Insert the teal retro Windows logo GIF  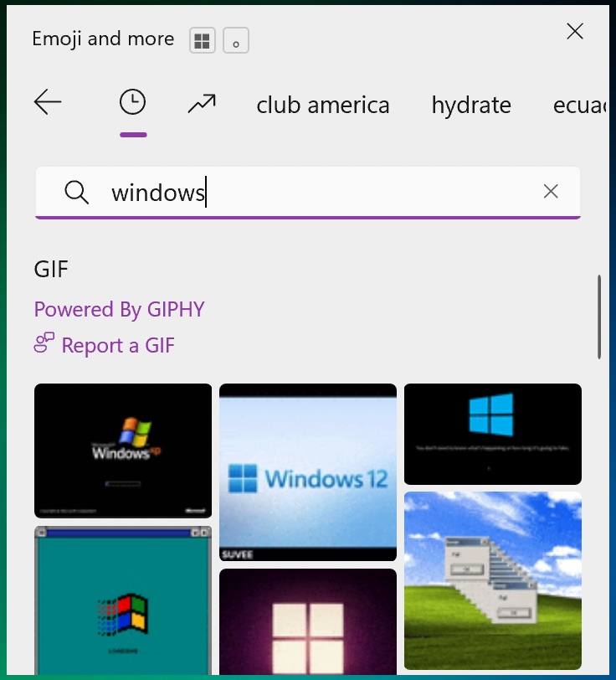(x=123, y=600)
